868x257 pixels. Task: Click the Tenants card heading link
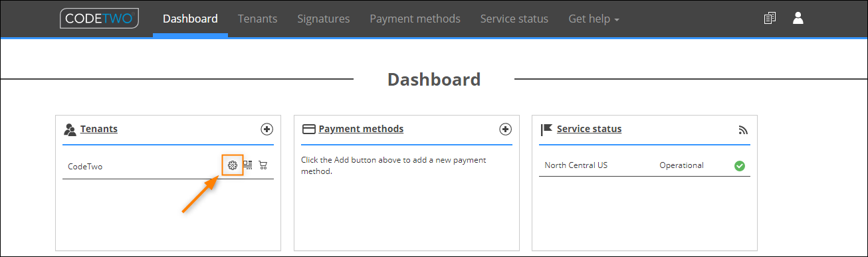click(99, 129)
